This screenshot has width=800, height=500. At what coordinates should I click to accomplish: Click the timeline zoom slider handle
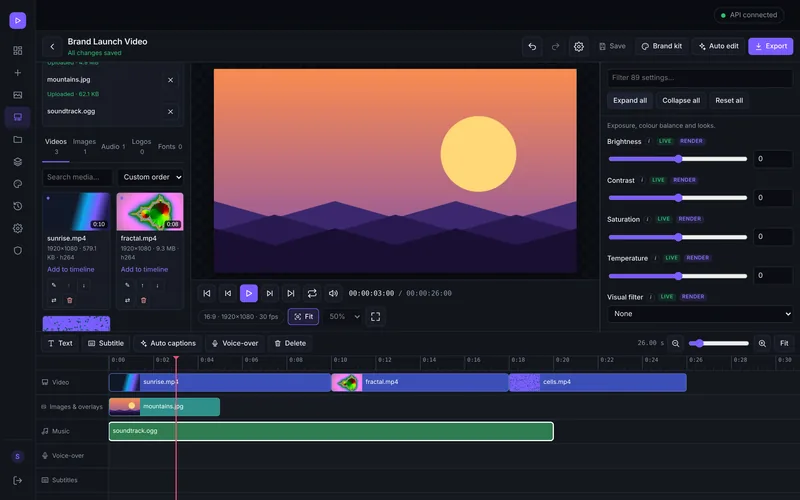click(x=699, y=343)
